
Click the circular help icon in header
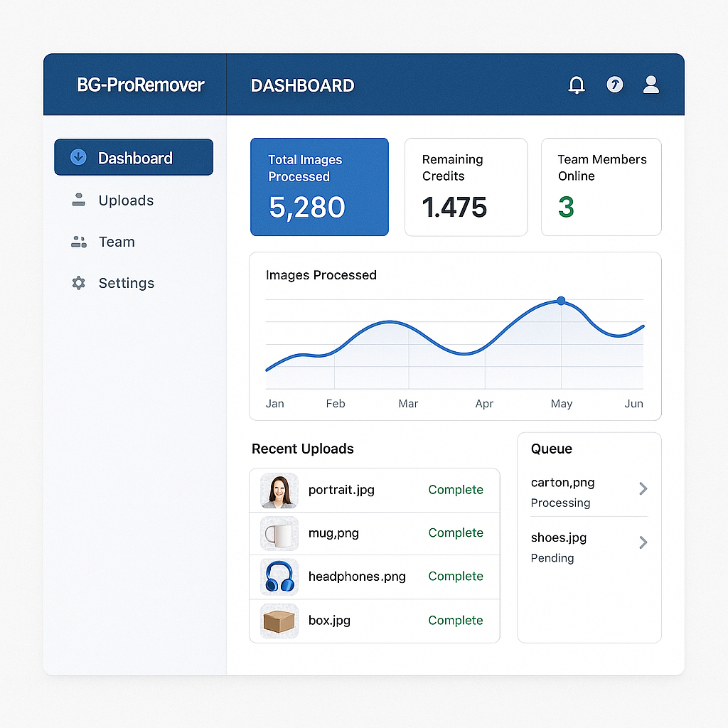[x=615, y=85]
